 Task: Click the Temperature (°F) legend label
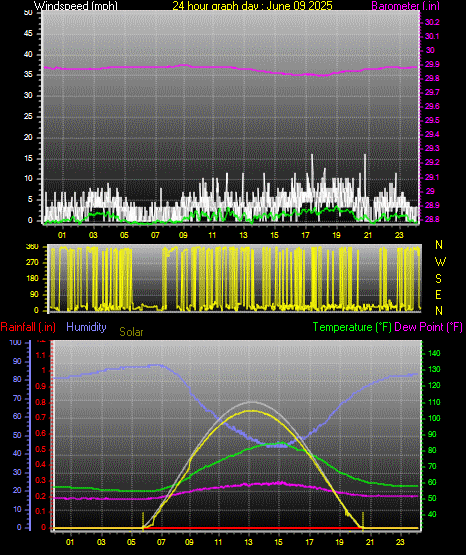point(352,327)
